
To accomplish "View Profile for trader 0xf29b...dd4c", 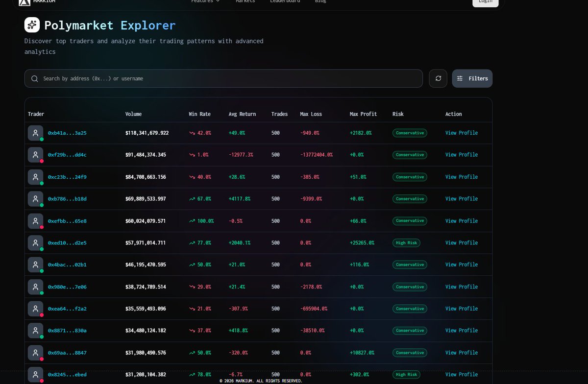I will coord(462,155).
